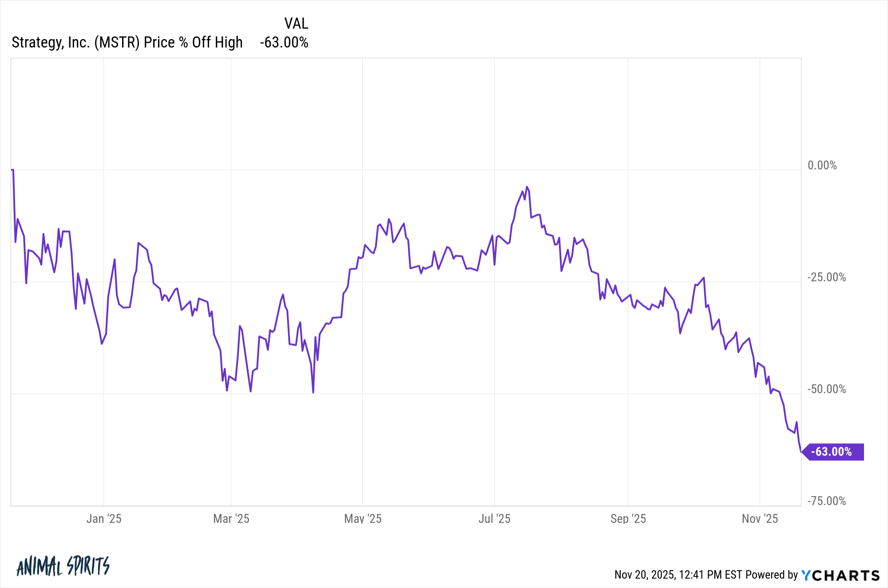The image size is (888, 588).
Task: Click the VAL column header
Action: point(296,24)
